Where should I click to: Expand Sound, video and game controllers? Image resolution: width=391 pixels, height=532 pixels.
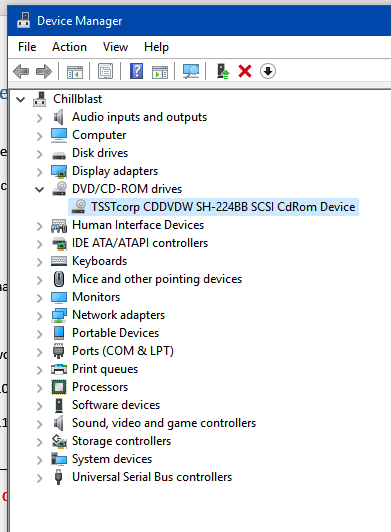tap(39, 423)
